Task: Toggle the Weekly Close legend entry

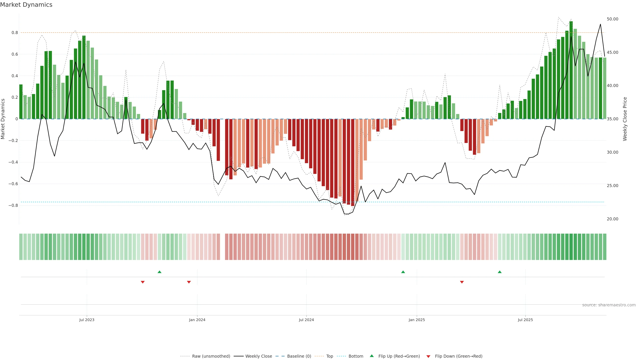Action: click(258, 356)
